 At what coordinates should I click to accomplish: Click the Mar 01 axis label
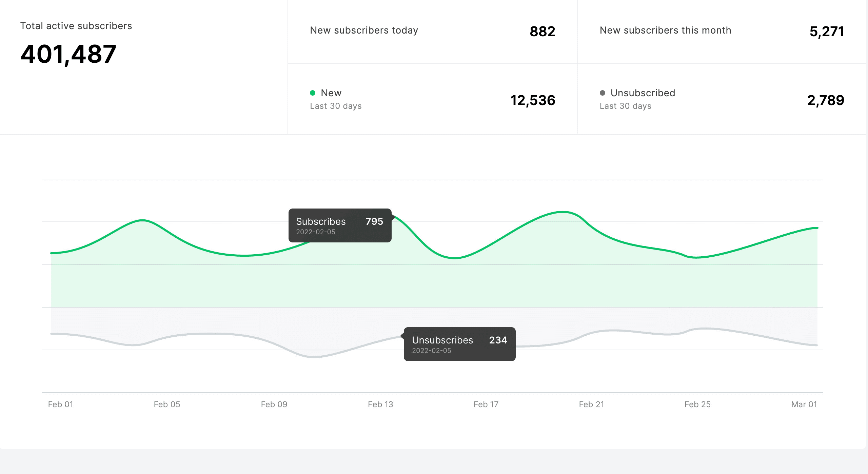tap(804, 404)
